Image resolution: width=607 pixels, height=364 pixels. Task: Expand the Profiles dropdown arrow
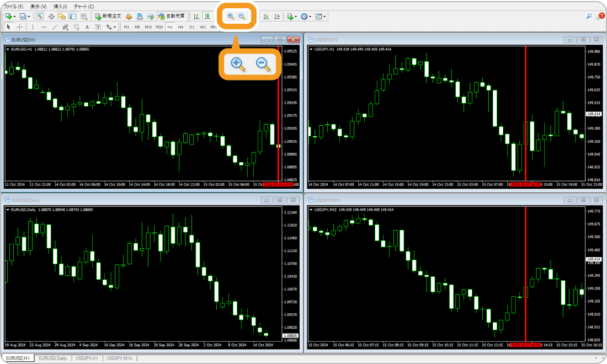click(x=29, y=17)
